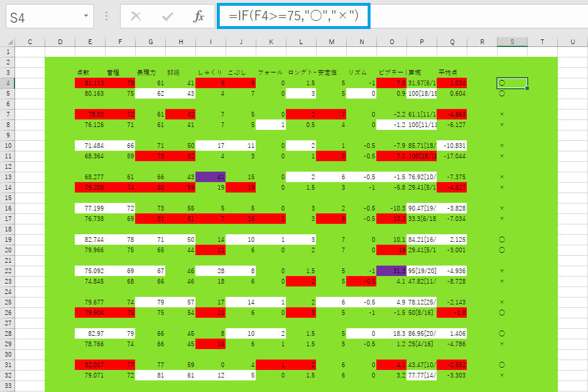Select column O header
The width and height of the screenshot is (588, 392).
pos(392,42)
